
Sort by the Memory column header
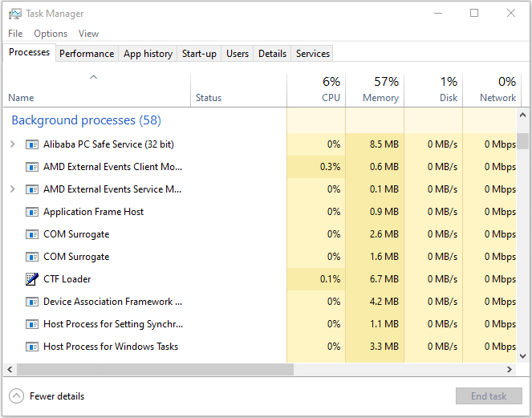click(375, 90)
